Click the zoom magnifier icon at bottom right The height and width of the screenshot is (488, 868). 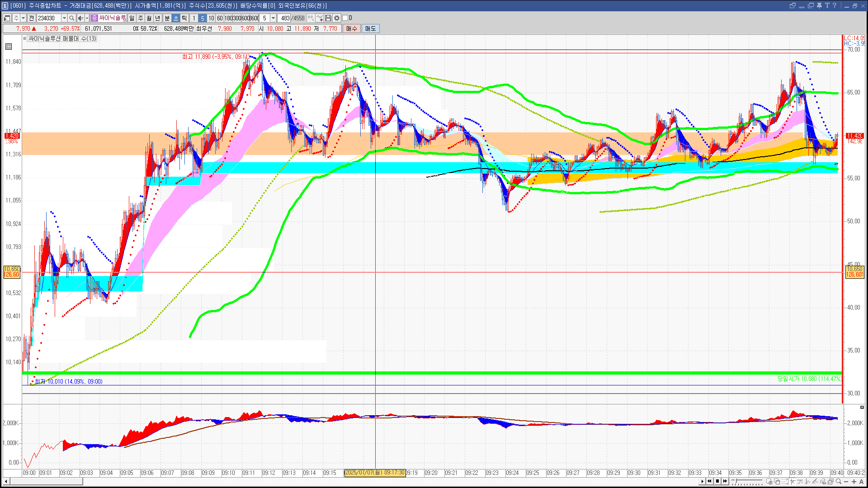point(839,481)
